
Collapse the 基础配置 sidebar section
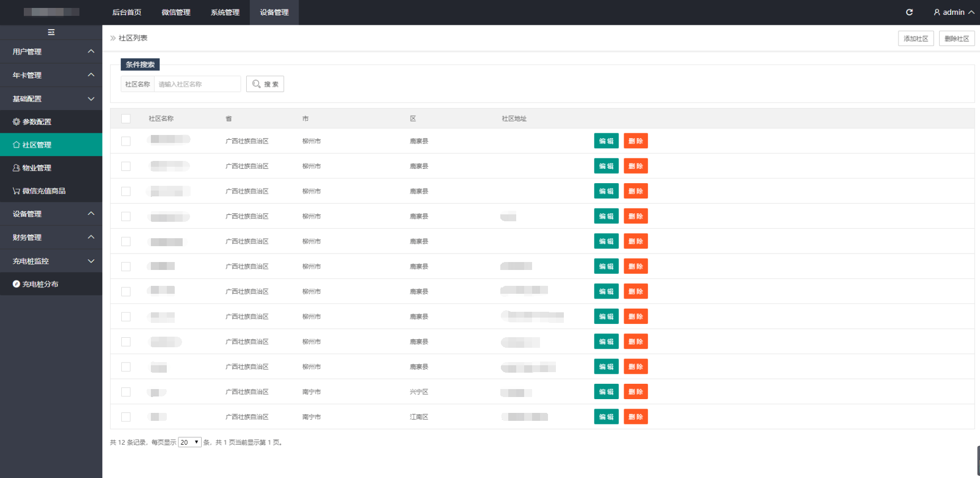point(51,98)
